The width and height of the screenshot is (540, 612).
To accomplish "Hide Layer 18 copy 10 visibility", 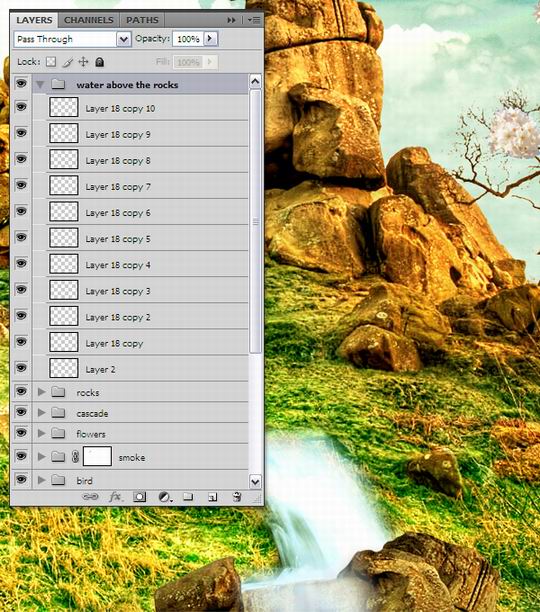I will 21,107.
